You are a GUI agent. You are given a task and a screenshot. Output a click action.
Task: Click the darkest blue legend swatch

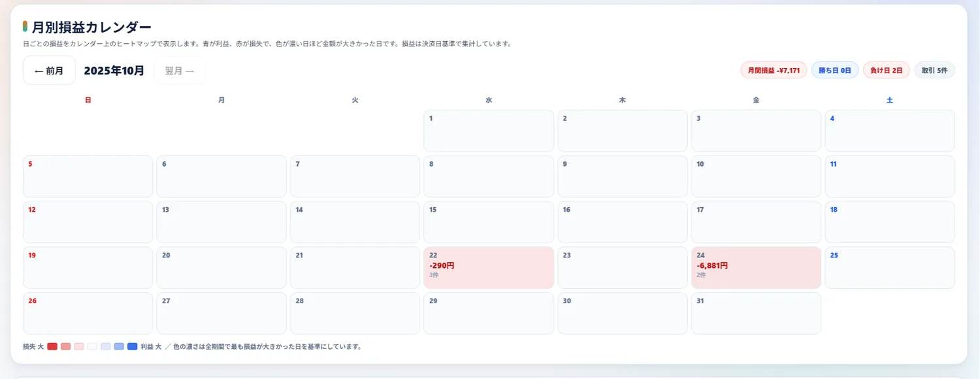pos(133,346)
